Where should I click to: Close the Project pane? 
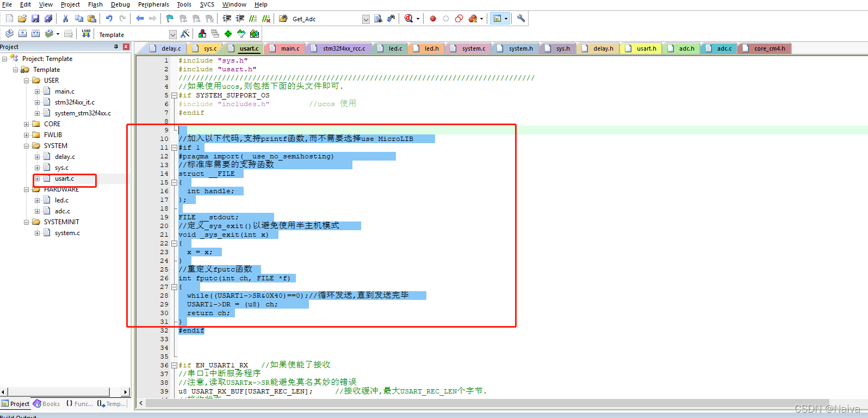click(x=126, y=47)
